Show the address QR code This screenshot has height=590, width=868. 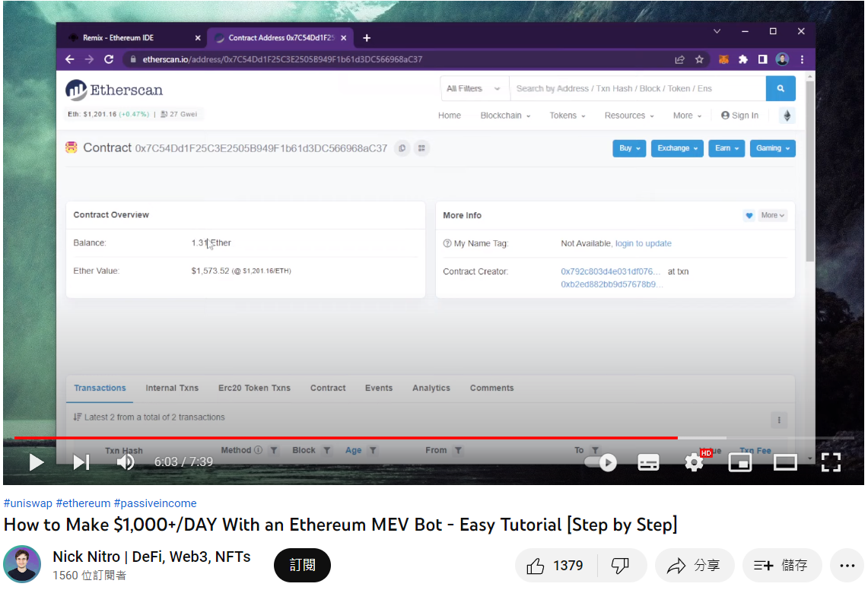pos(421,147)
